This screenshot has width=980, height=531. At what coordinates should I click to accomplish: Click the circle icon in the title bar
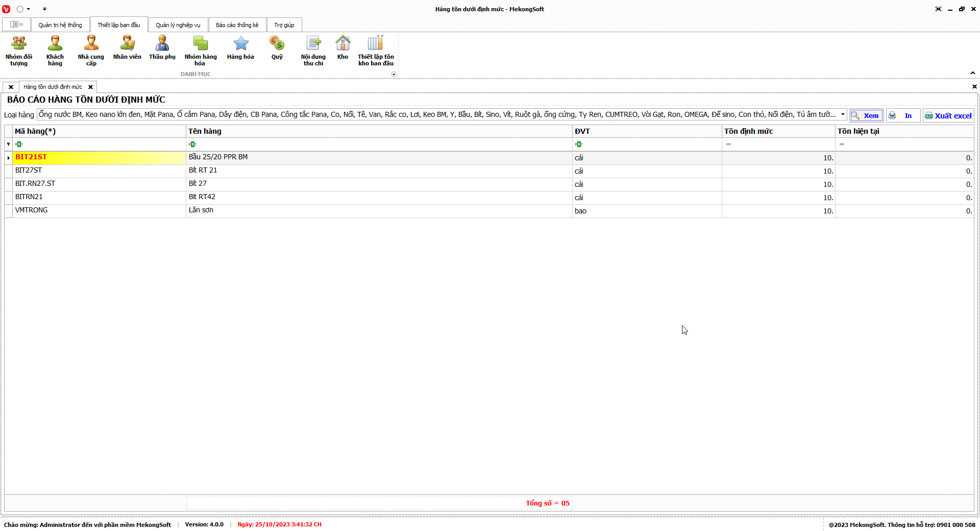pos(20,9)
